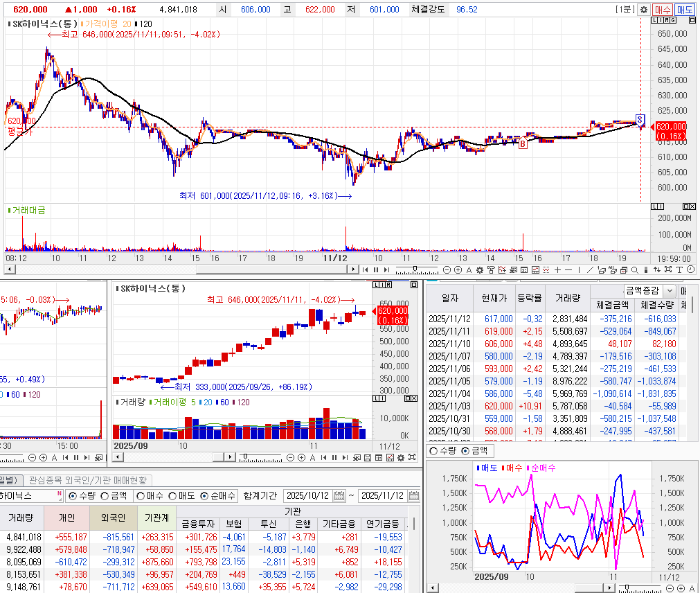Adjust bar-count slider under net-buy chart
The height and width of the screenshot is (593, 700).
coord(627,588)
